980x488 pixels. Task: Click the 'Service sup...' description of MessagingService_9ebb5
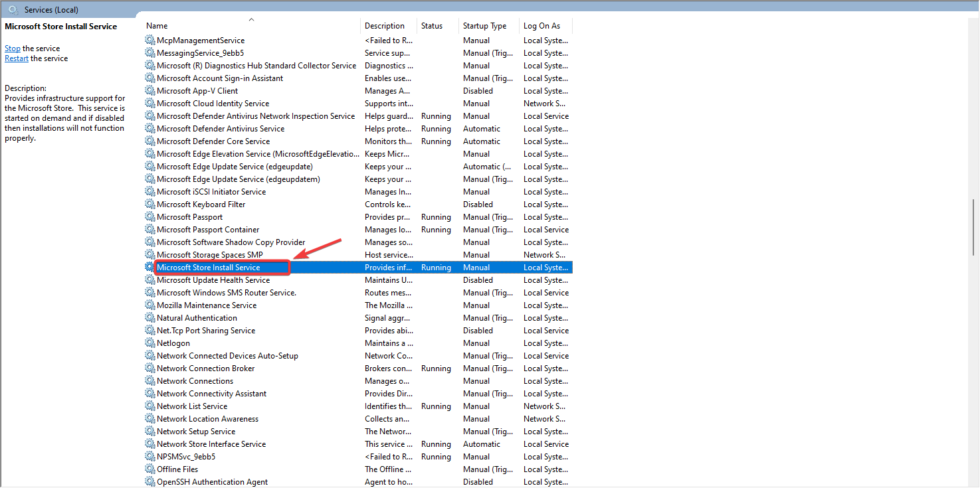tap(387, 53)
